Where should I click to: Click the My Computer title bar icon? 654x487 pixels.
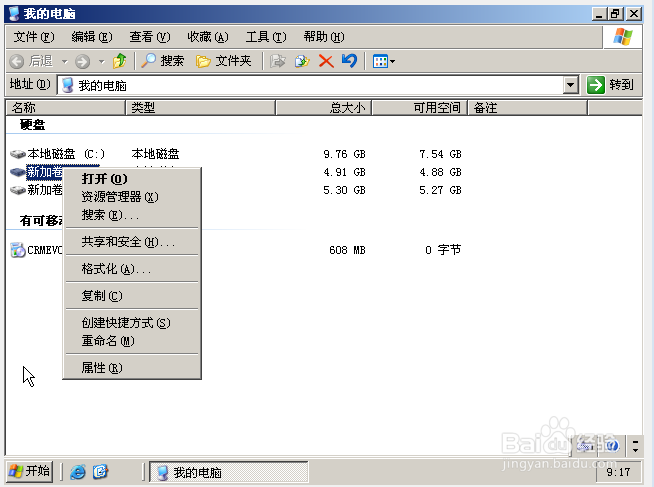[x=14, y=13]
